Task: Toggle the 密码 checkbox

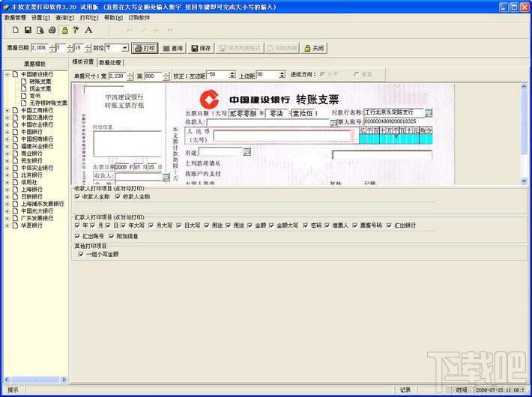Action: coord(306,225)
